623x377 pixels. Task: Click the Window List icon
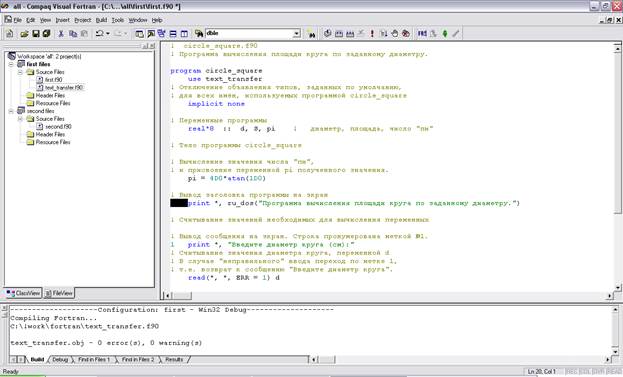pyautogui.click(x=161, y=34)
